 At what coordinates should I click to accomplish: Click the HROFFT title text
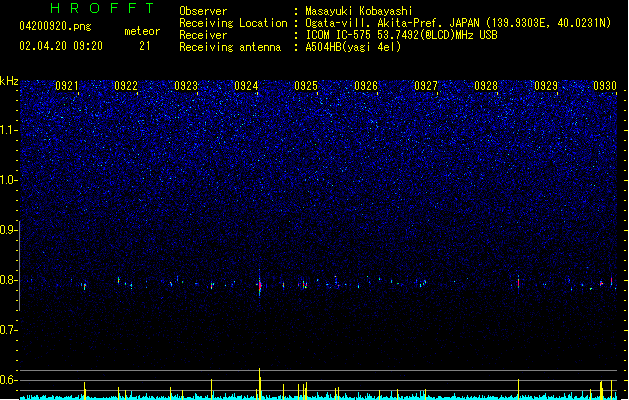(x=102, y=8)
